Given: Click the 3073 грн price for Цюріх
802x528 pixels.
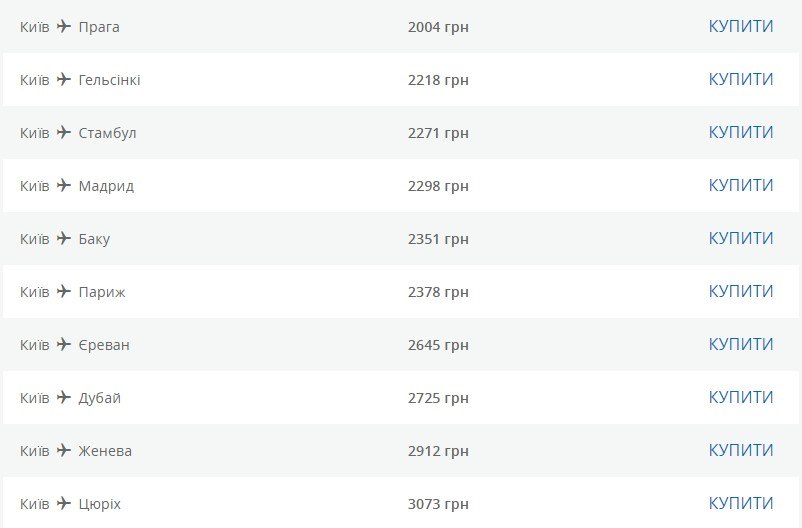Looking at the screenshot, I should point(438,504).
